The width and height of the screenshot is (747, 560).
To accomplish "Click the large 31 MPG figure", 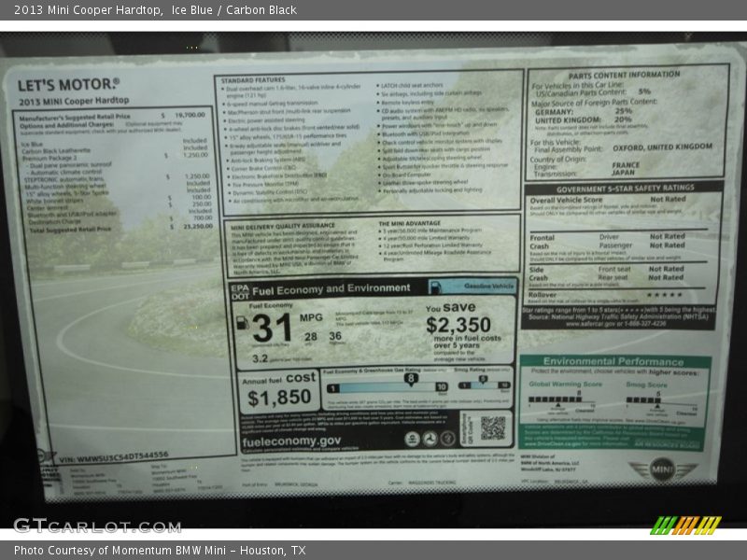I will [272, 328].
